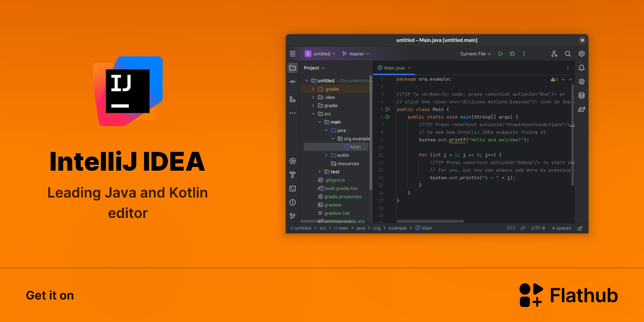Open the Project tool window folder icon
The width and height of the screenshot is (644, 322).
pyautogui.click(x=292, y=68)
